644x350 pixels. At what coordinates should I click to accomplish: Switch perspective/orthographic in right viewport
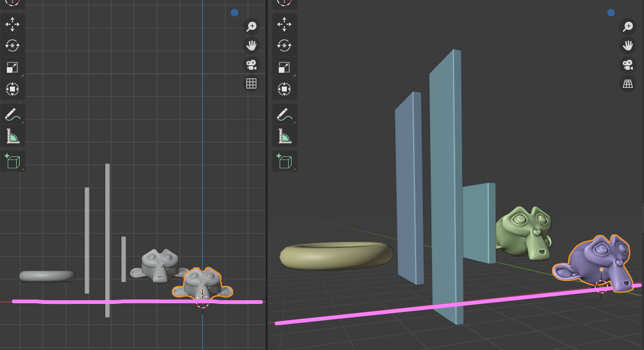coord(628,83)
